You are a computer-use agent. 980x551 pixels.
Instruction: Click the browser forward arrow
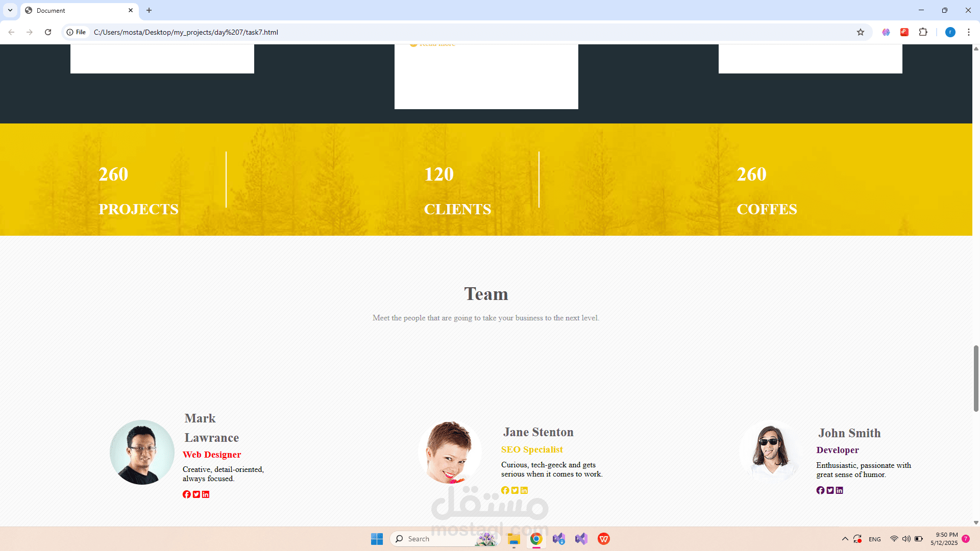point(30,32)
